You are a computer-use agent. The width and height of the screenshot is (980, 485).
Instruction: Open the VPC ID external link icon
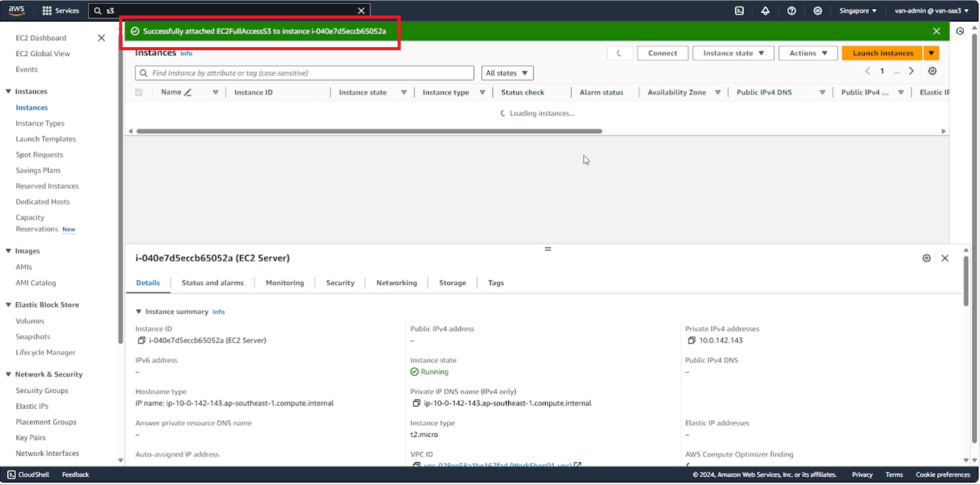(577, 465)
